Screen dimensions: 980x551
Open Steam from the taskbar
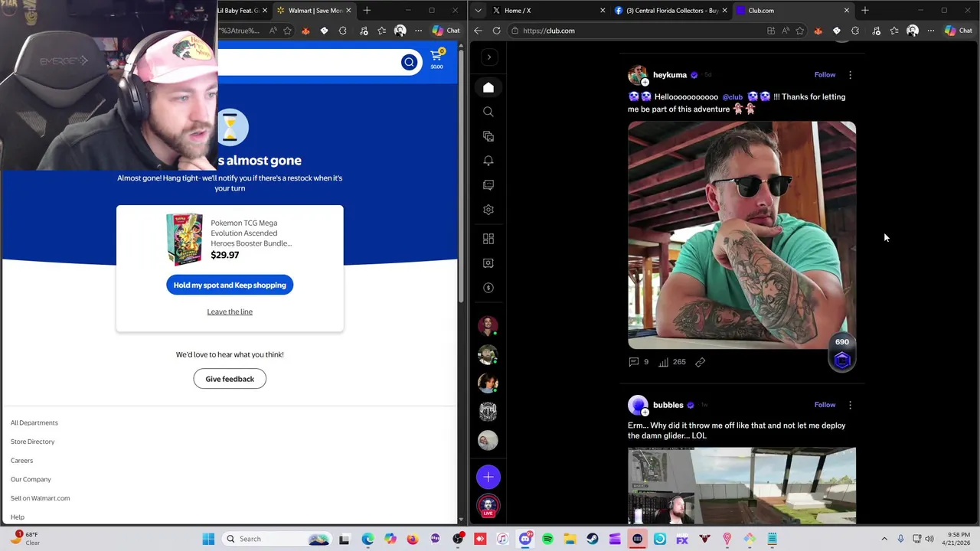pos(593,539)
